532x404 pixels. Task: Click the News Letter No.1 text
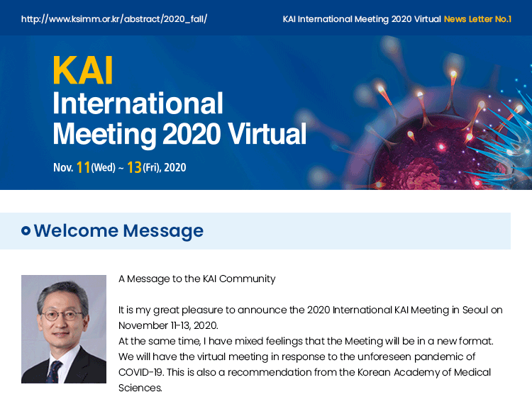[x=477, y=19]
